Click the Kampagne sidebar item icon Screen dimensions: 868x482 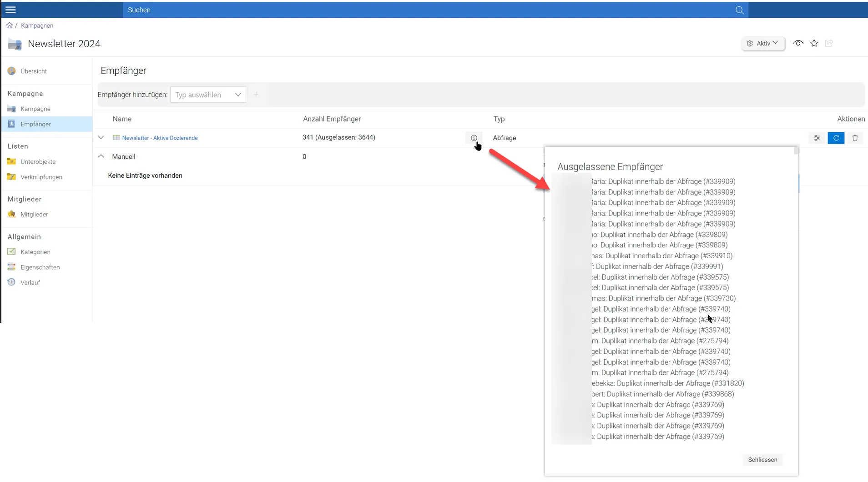pos(11,109)
